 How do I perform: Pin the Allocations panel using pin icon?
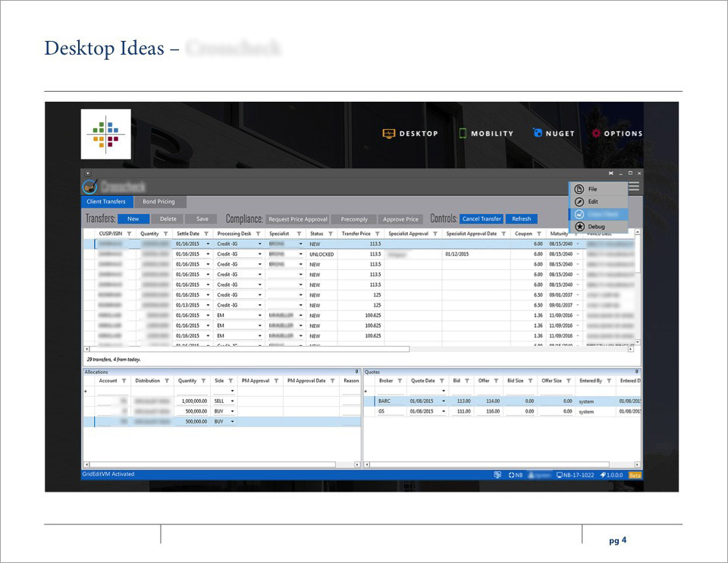tap(357, 372)
